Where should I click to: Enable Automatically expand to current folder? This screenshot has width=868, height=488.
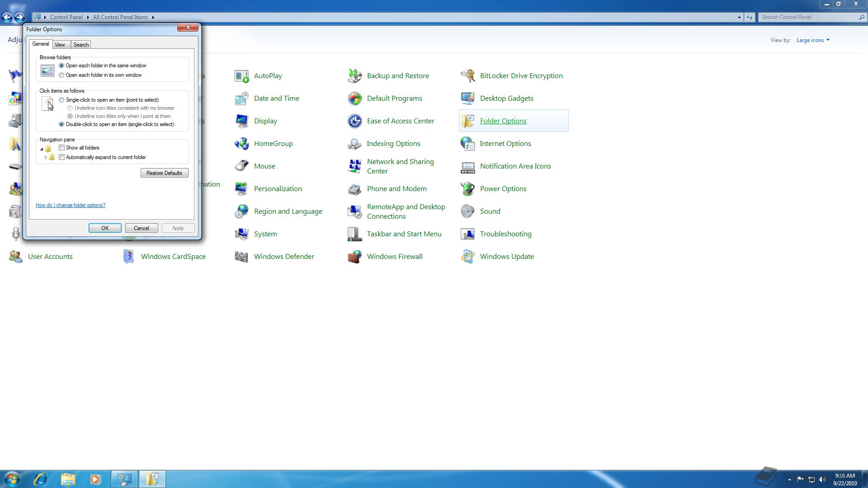click(x=62, y=157)
